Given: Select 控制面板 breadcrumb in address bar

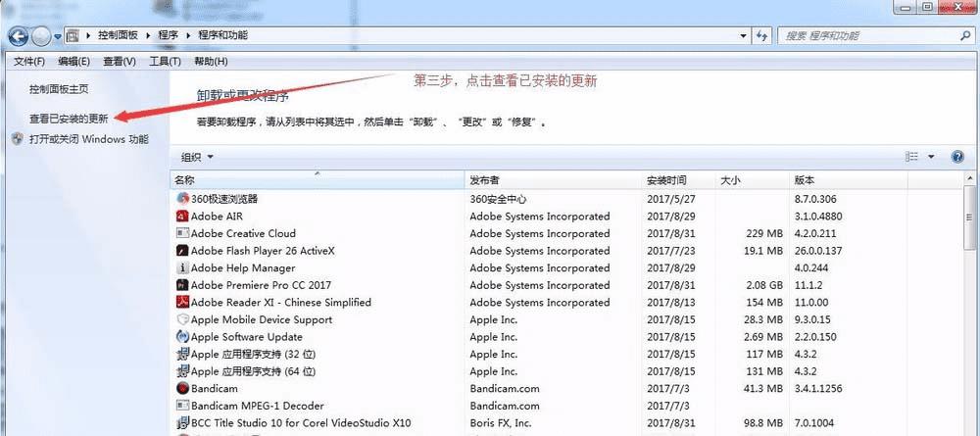Looking at the screenshot, I should (x=118, y=35).
